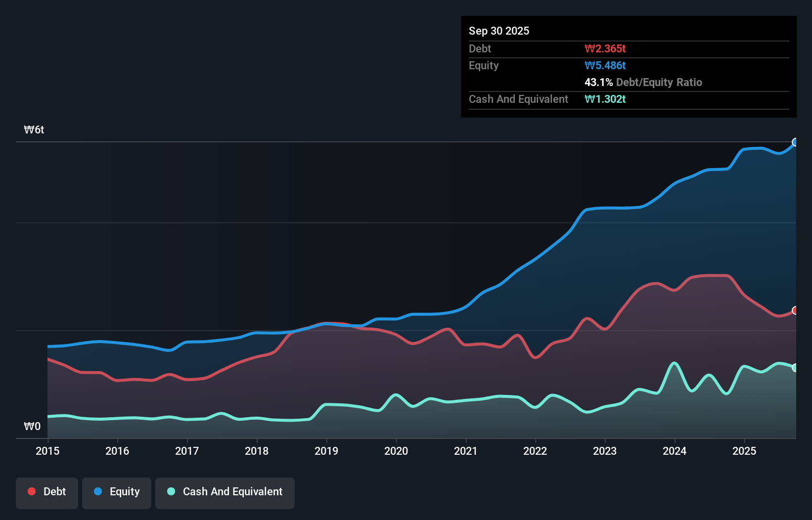Click the ₩6t gridline label on y-axis
The width and height of the screenshot is (812, 520).
[x=33, y=130]
